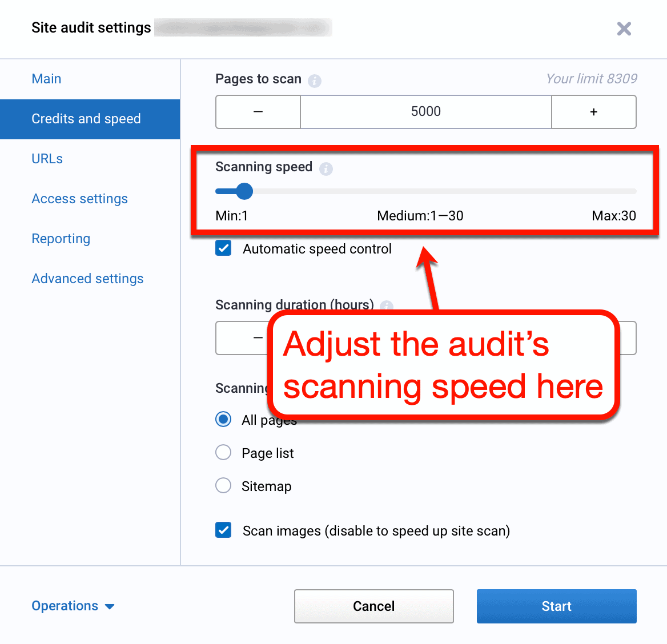Click the Start button to begin the audit

(x=556, y=606)
